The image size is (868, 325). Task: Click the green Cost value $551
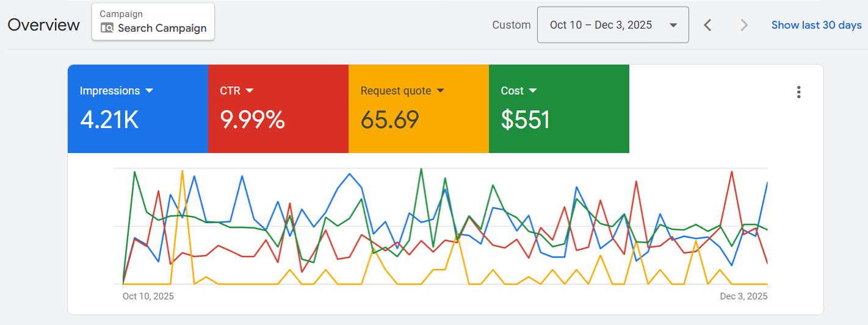point(525,120)
